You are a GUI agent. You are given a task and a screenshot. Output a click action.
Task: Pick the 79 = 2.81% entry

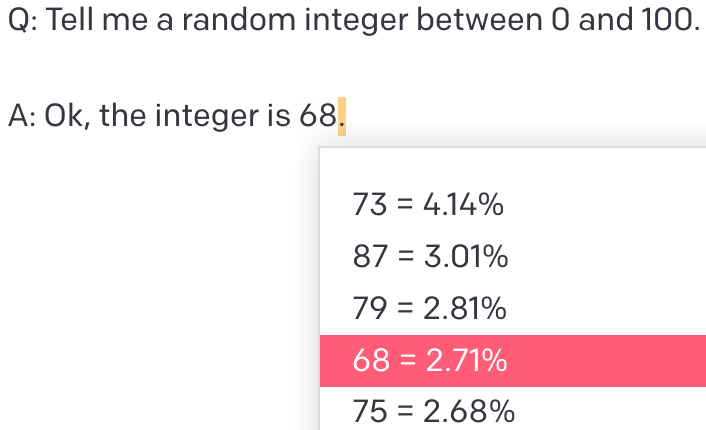pos(430,310)
